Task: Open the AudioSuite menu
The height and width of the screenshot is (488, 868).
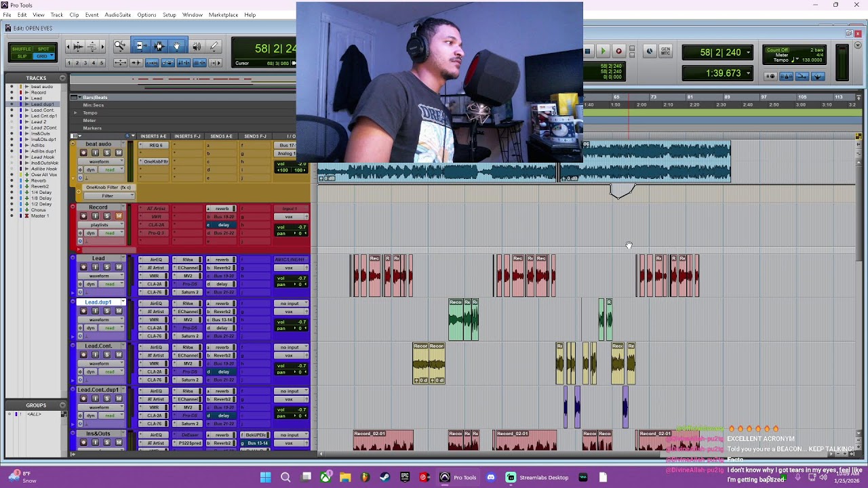Action: point(118,15)
